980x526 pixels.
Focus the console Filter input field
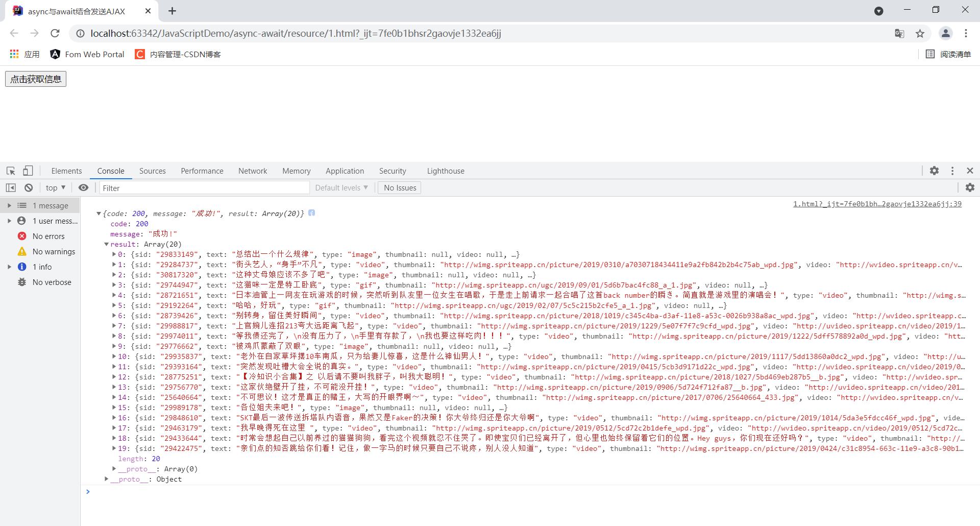click(x=205, y=188)
